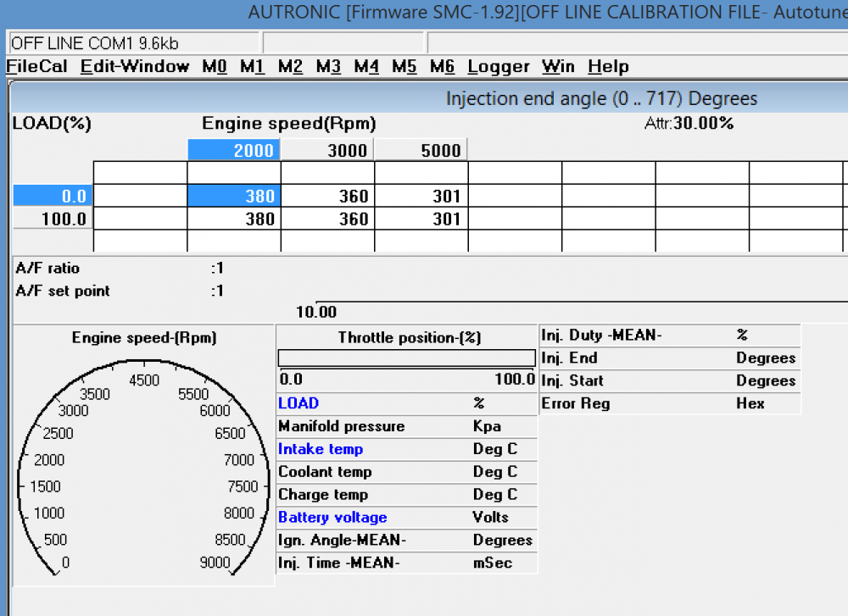The height and width of the screenshot is (616, 848).
Task: Open the Logger menu
Action: pyautogui.click(x=498, y=66)
